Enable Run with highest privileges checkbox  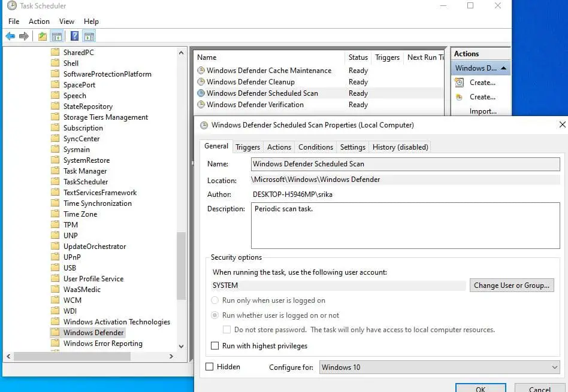pyautogui.click(x=214, y=346)
